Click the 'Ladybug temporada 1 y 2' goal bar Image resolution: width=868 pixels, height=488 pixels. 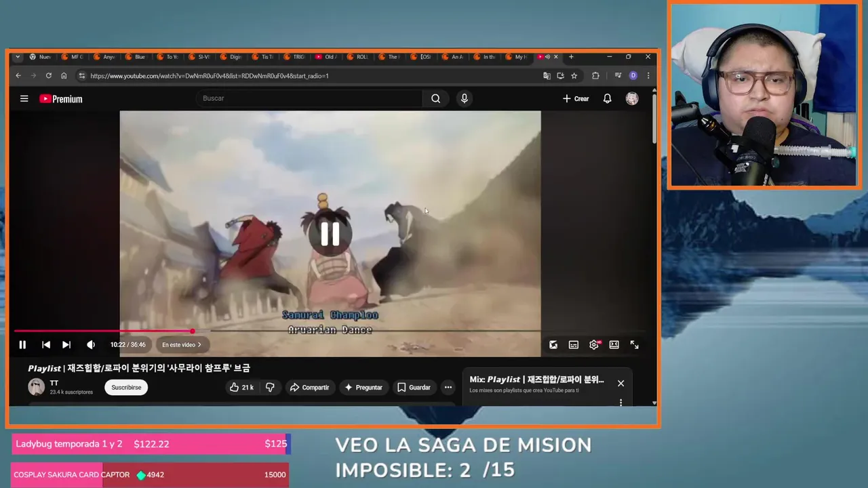point(151,444)
